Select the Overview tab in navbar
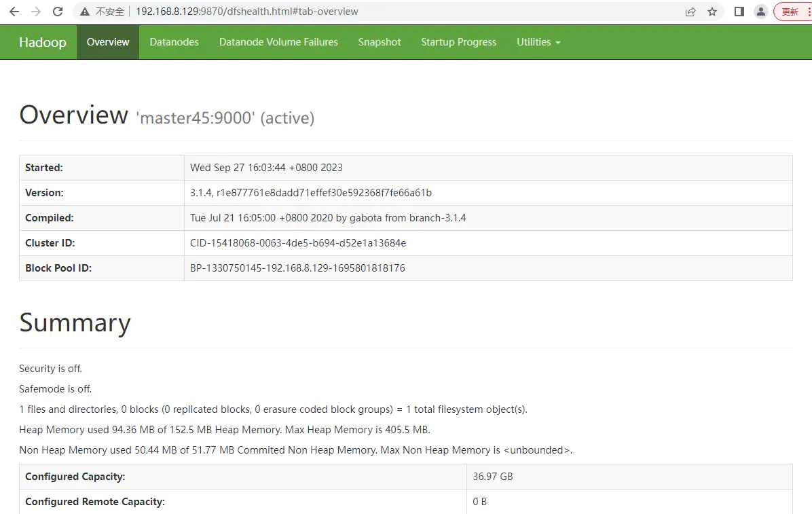 click(x=108, y=42)
